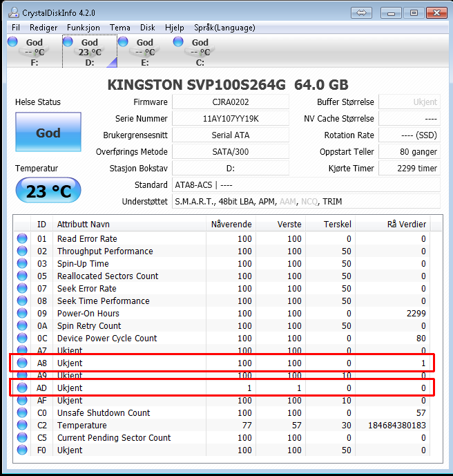Click status orb of Power-On Hours row

tap(22, 313)
